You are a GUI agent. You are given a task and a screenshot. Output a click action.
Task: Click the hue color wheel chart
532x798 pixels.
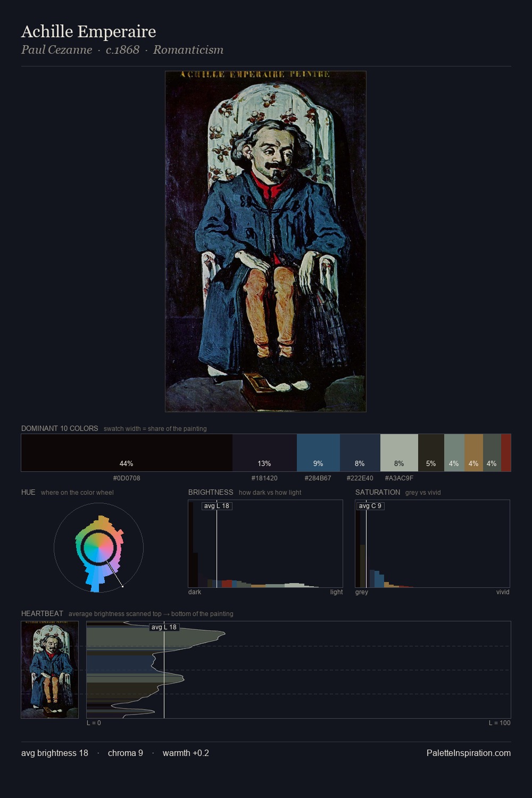(x=98, y=547)
